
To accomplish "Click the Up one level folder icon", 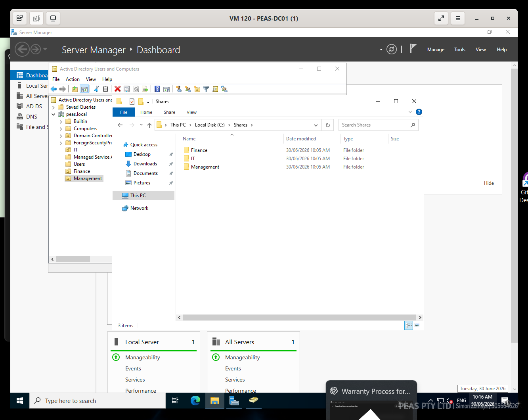I will [75, 89].
